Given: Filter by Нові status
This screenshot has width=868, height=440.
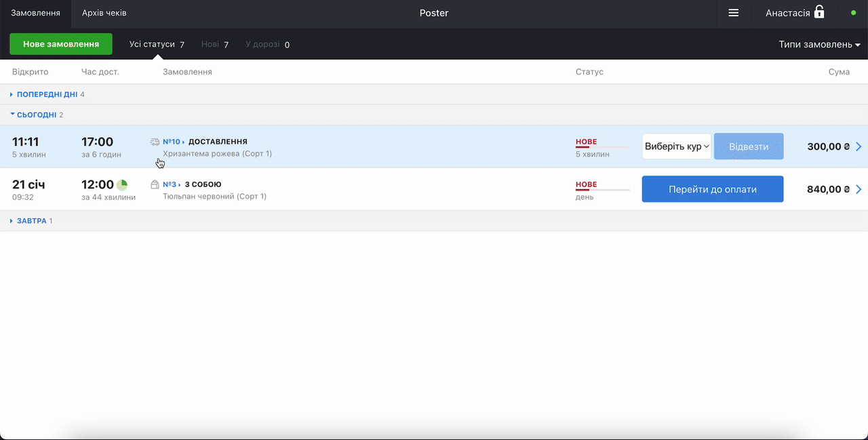Looking at the screenshot, I should [214, 45].
